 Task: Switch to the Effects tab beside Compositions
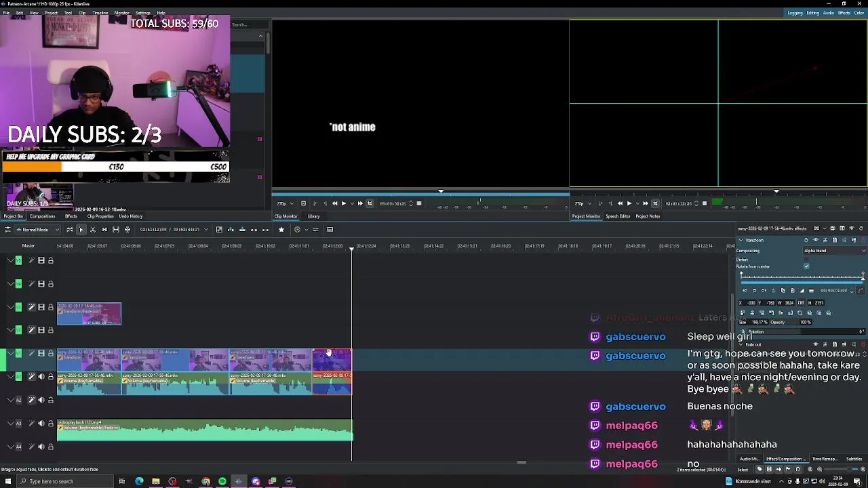[x=71, y=216]
